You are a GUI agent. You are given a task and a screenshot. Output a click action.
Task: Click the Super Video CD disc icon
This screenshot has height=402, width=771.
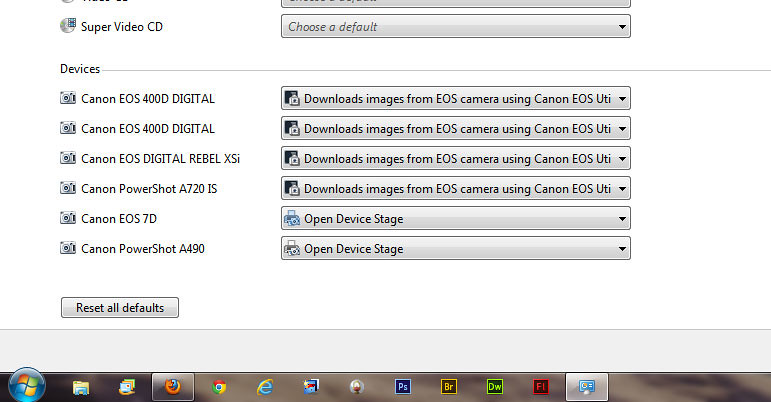[68, 26]
